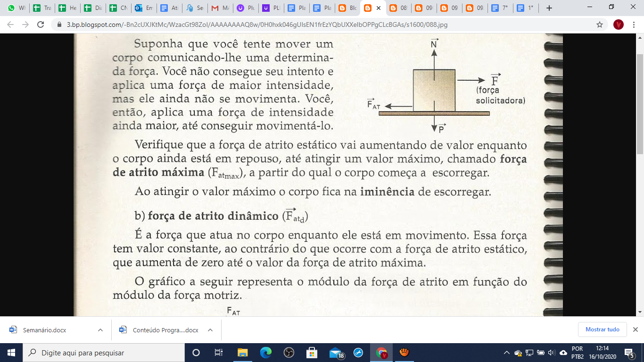The width and height of the screenshot is (644, 362).
Task: Open the clock showing 12:14
Action: point(602,353)
